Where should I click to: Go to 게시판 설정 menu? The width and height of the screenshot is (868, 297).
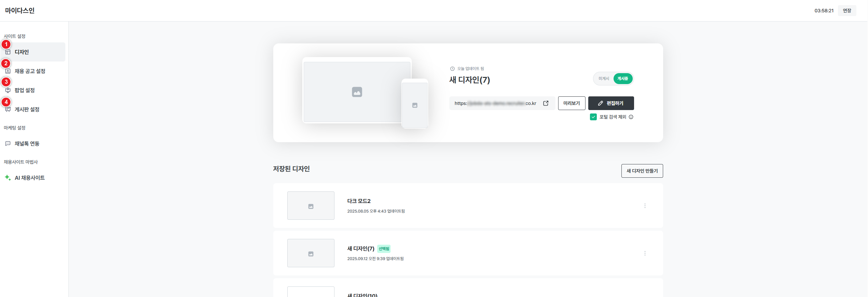[x=27, y=110]
